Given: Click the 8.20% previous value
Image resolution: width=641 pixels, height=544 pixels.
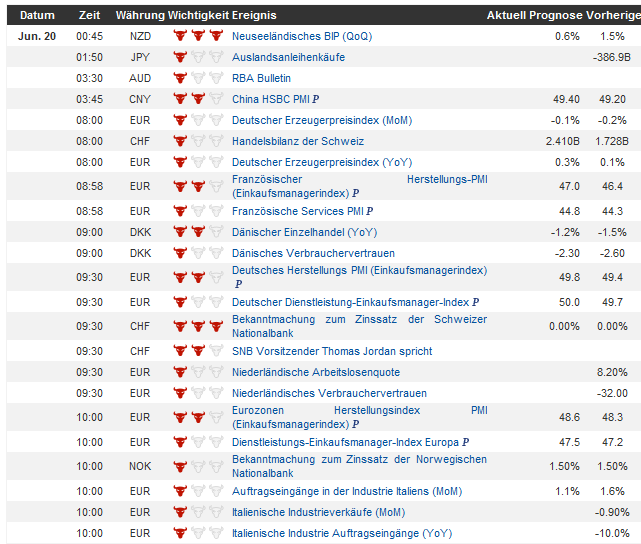Looking at the screenshot, I should (612, 372).
